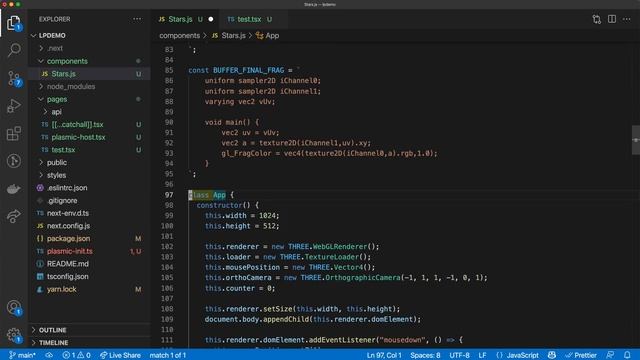Click the notifications bell in status bar
640x360 pixels.
[x=627, y=355]
